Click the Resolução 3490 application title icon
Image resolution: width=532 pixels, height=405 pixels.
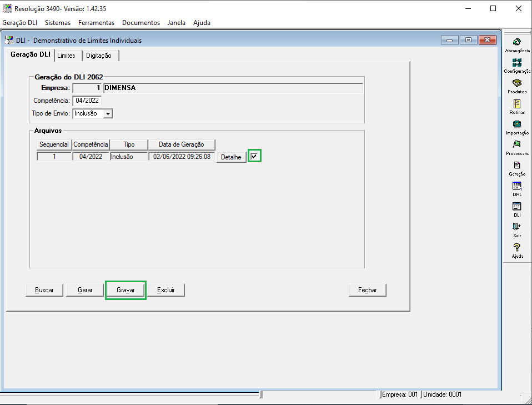7,8
